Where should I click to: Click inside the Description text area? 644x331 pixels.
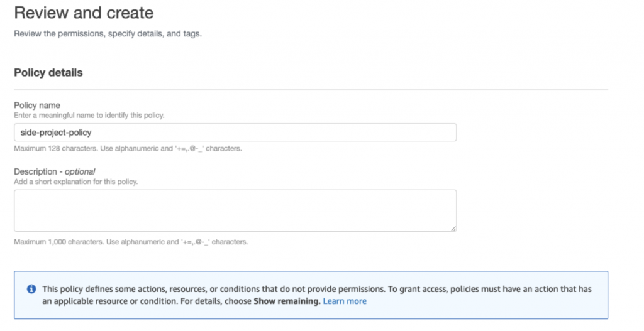coord(235,210)
